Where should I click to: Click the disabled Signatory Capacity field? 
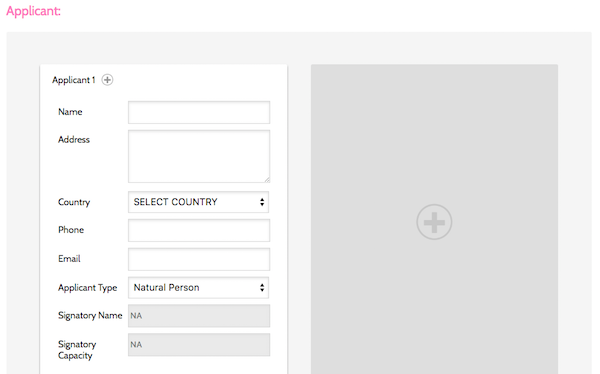[199, 345]
